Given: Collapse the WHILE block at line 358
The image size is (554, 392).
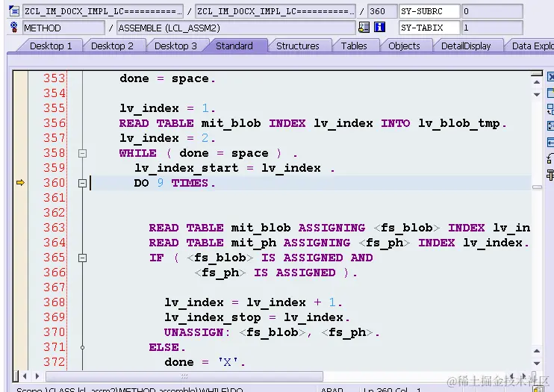Looking at the screenshot, I should (x=82, y=153).
